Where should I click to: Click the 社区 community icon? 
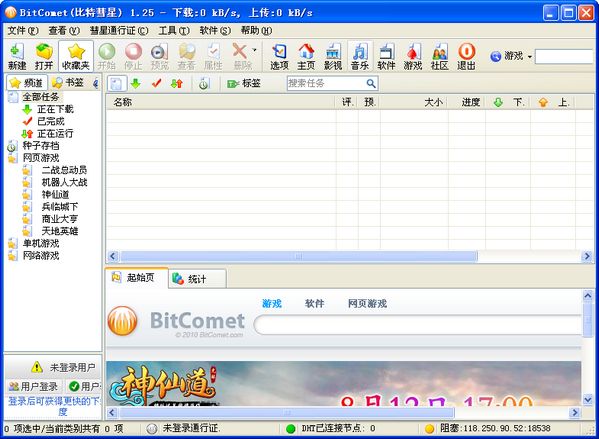pos(440,57)
